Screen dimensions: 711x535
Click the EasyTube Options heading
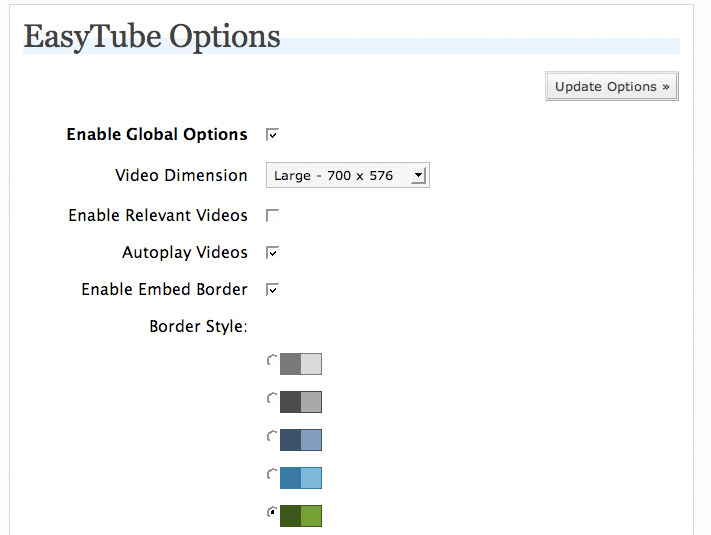pyautogui.click(x=152, y=36)
